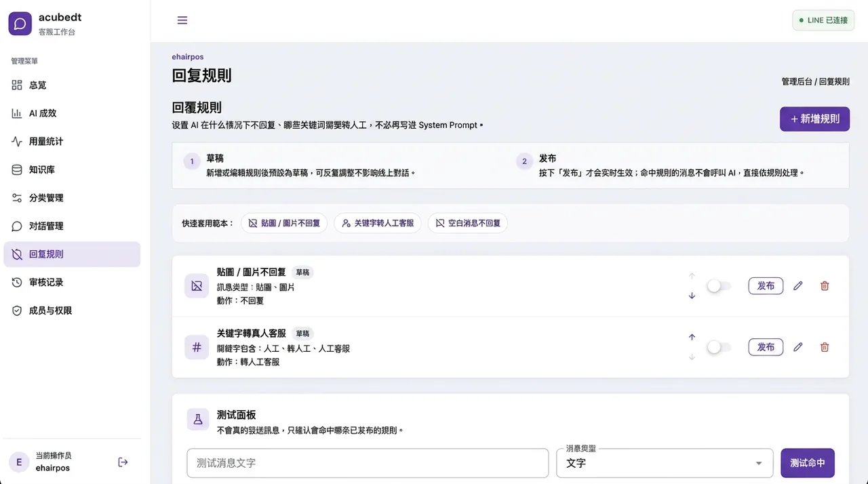Edit the 贴圖 / 圖片不回复 rule with pencil icon
The image size is (868, 484).
point(798,286)
